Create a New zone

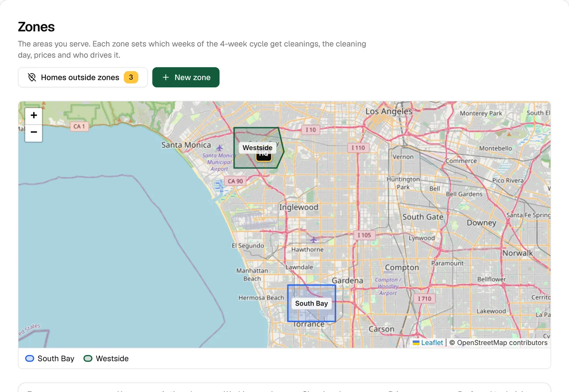coord(186,77)
